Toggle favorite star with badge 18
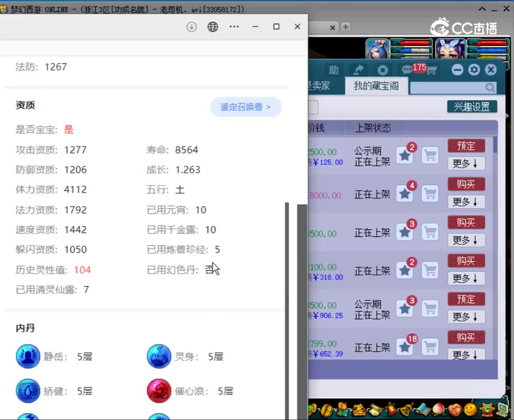 click(405, 347)
